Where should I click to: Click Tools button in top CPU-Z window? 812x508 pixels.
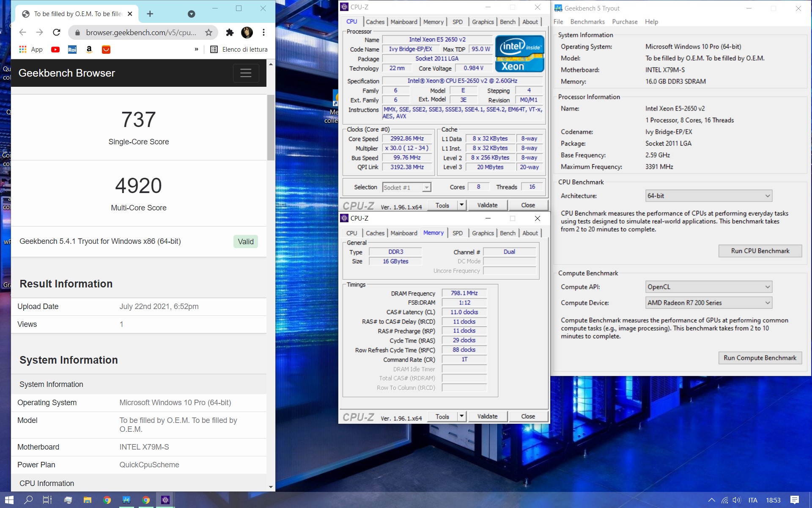pyautogui.click(x=442, y=205)
